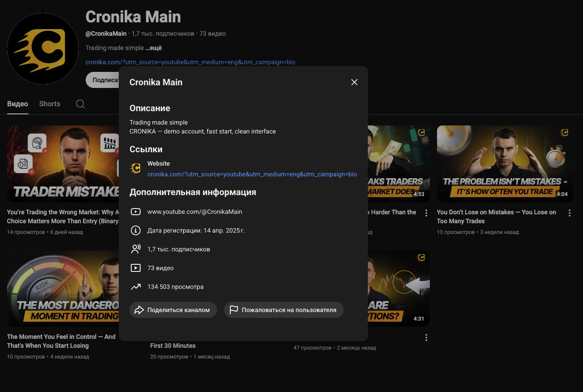This screenshot has height=392, width=583.
Task: Click the subscribers people icon
Action: click(135, 249)
